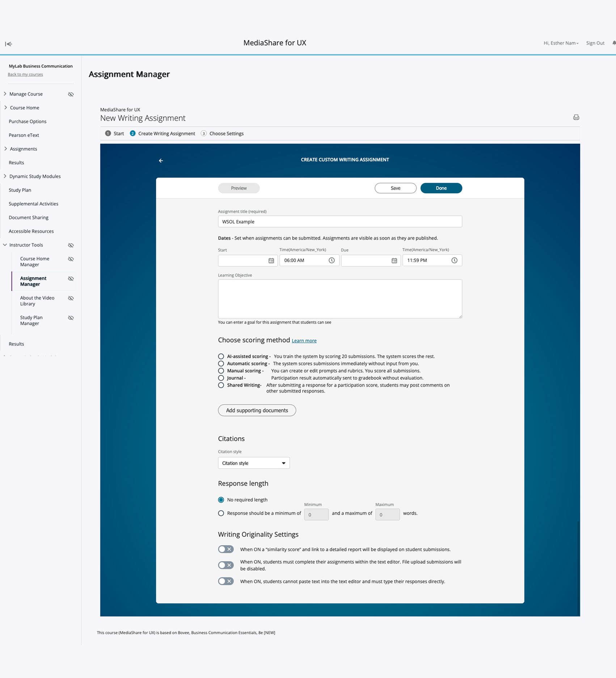The width and height of the screenshot is (616, 678).
Task: Go to Start step in wizard
Action: (x=115, y=134)
